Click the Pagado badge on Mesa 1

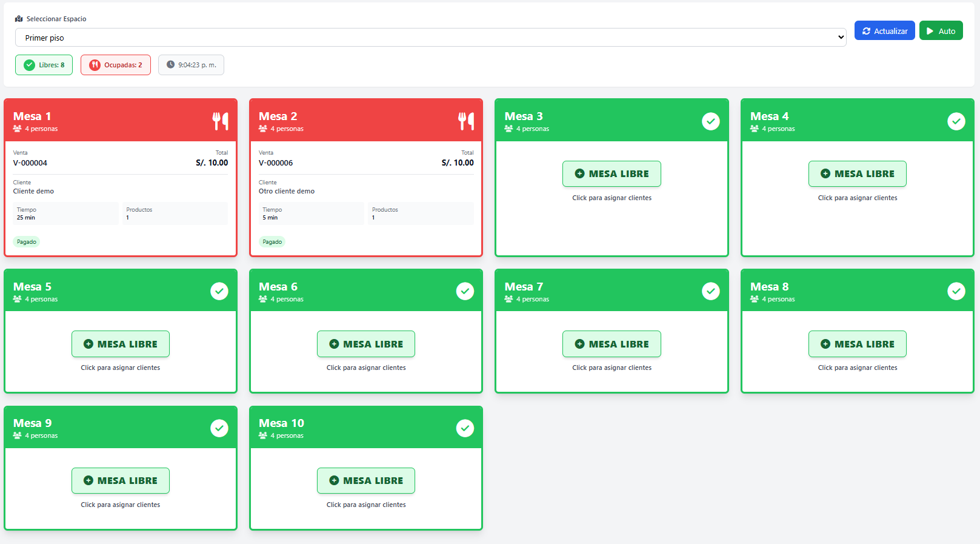pyautogui.click(x=27, y=242)
